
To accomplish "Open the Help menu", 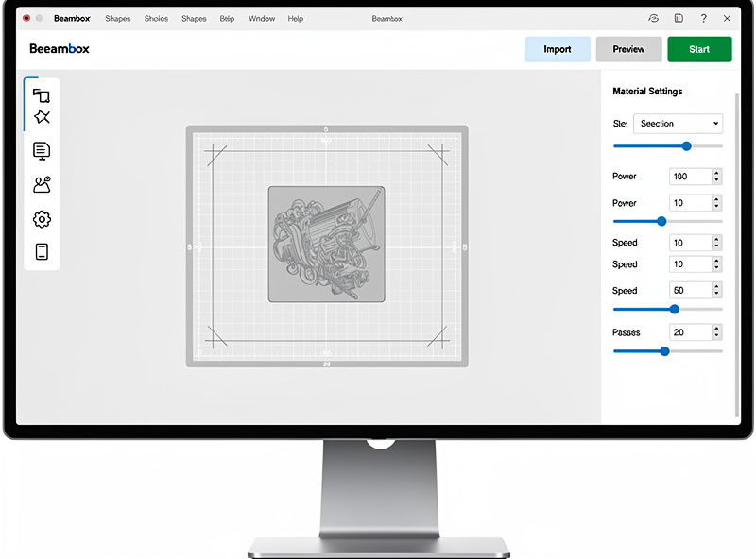I will pyautogui.click(x=296, y=18).
